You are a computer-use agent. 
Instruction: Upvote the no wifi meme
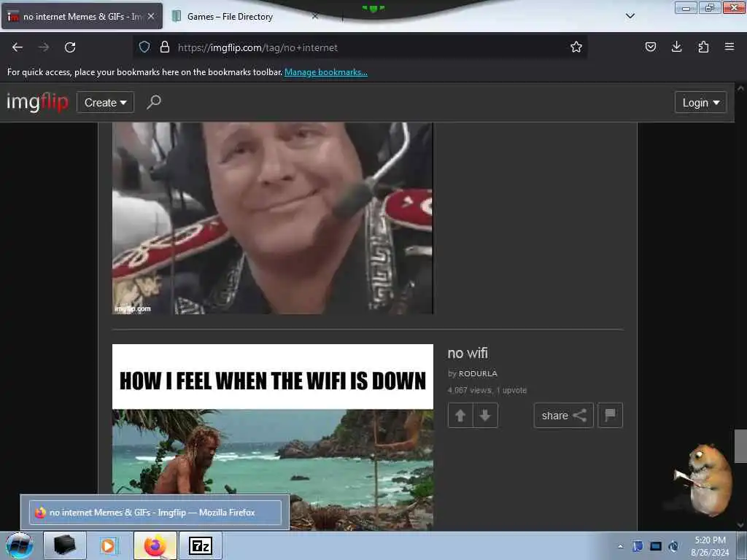[460, 415]
